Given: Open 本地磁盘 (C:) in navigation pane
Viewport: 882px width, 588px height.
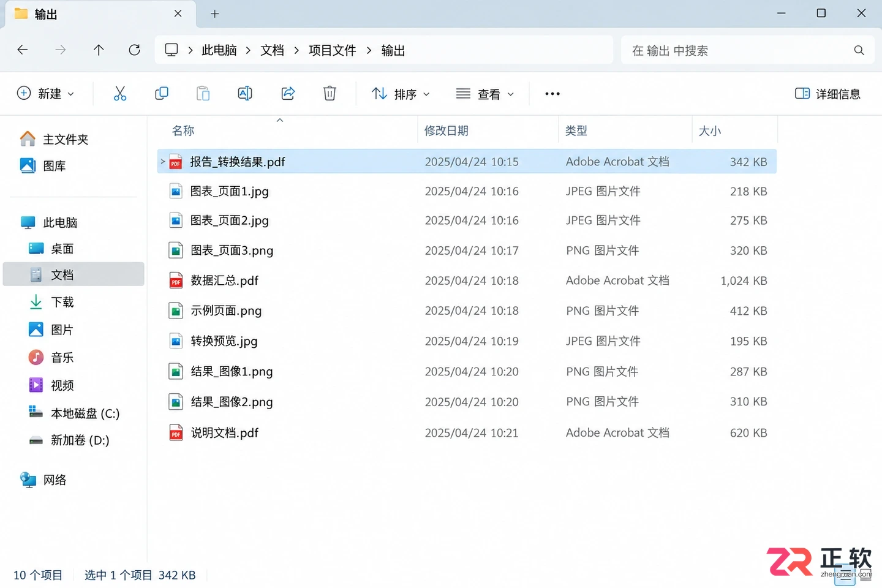Looking at the screenshot, I should [x=73, y=413].
